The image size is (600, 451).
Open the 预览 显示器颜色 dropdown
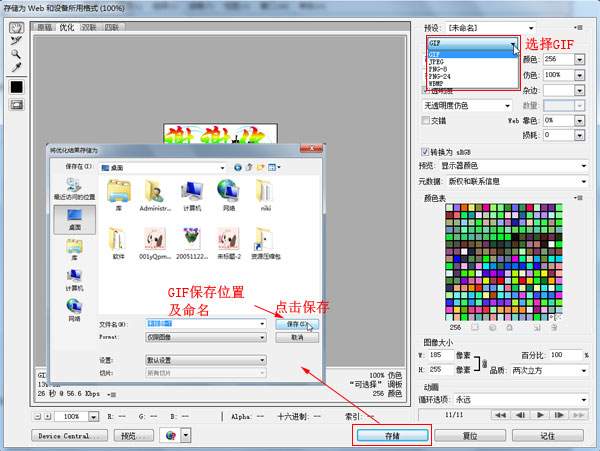[x=514, y=166]
